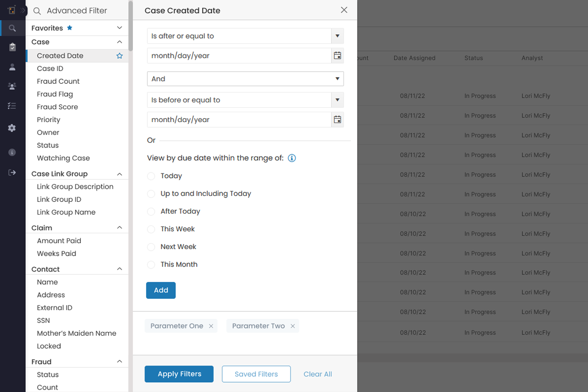The height and width of the screenshot is (392, 588).
Task: Open settings gear in left sidebar
Action: tap(12, 128)
